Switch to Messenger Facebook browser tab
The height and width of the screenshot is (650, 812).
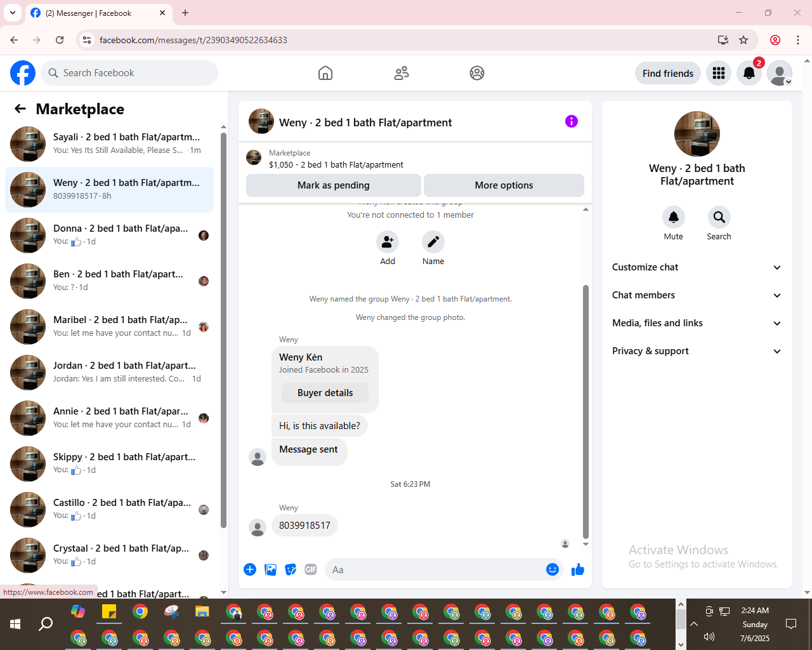coord(98,13)
